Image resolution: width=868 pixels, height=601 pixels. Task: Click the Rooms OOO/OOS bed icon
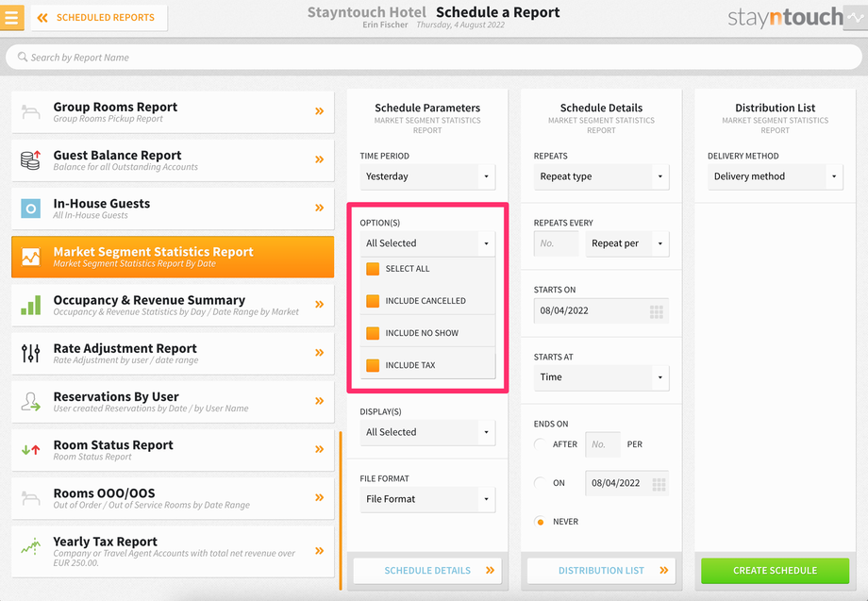tap(30, 498)
